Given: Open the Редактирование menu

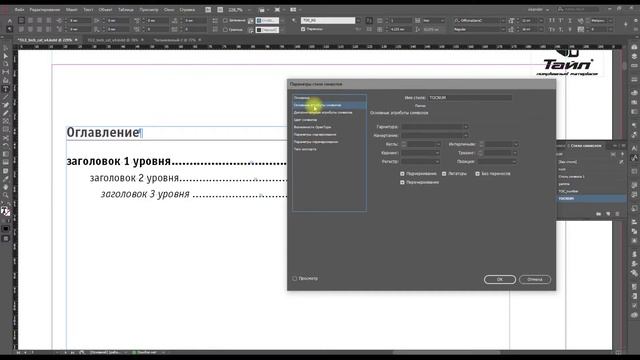Looking at the screenshot, I should coord(44,9).
